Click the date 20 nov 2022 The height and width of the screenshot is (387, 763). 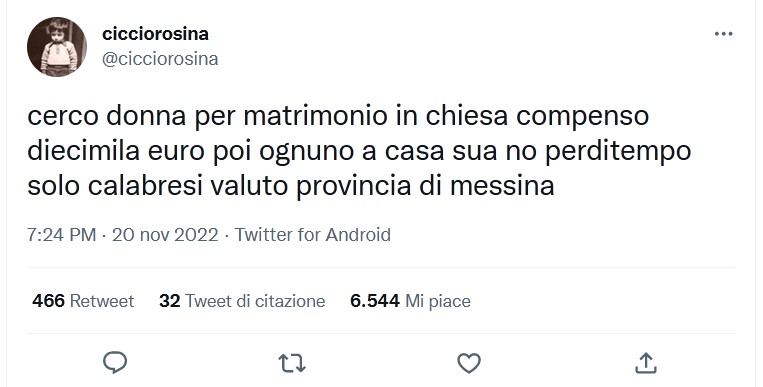(x=165, y=235)
